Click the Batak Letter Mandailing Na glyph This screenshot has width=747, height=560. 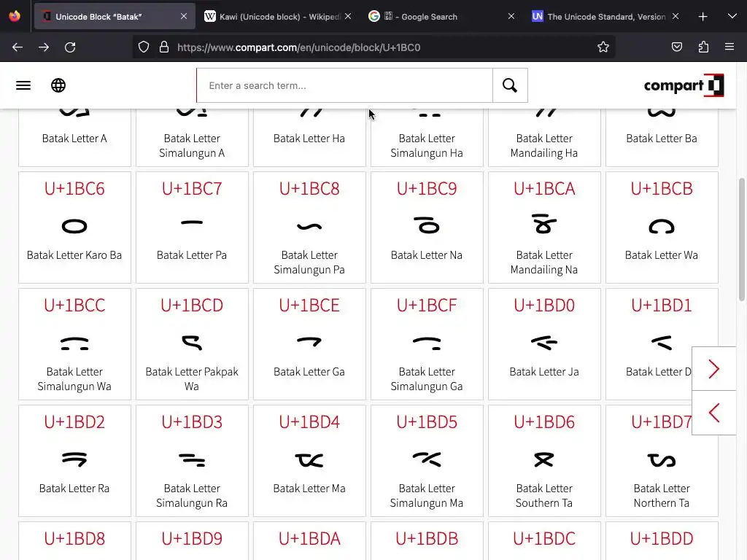tap(544, 224)
